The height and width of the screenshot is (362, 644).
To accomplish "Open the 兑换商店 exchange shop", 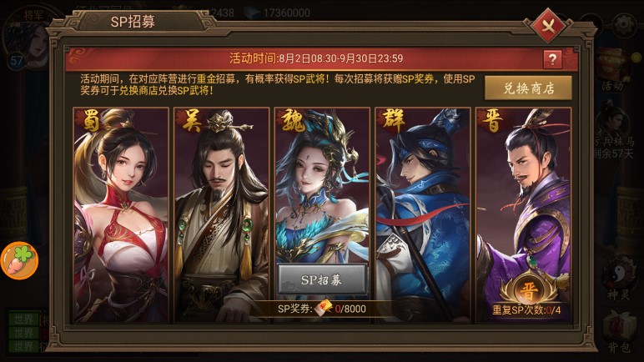I will pyautogui.click(x=529, y=88).
